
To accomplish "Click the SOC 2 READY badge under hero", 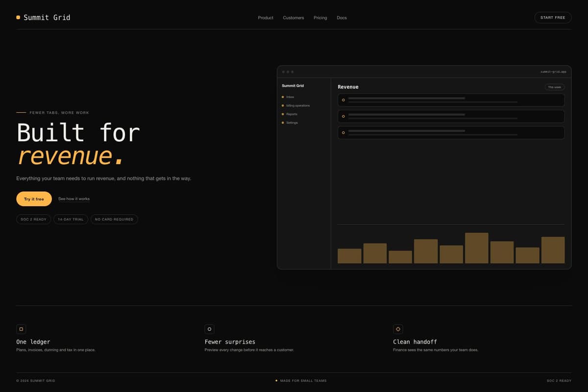I will pos(33,219).
